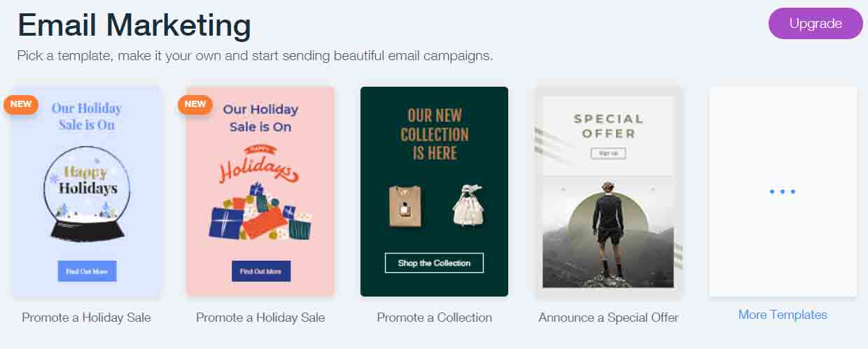Click the navy Find Out More button

point(260,271)
